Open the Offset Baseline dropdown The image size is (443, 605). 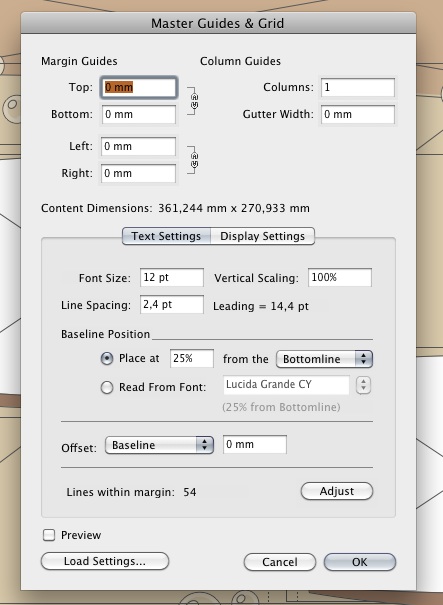(x=159, y=445)
